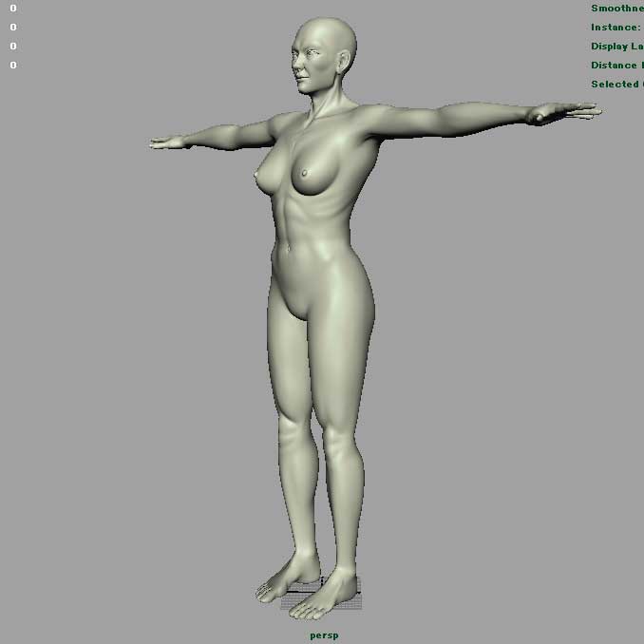
Task: Click the third 0 value in HUD
Action: [13, 47]
